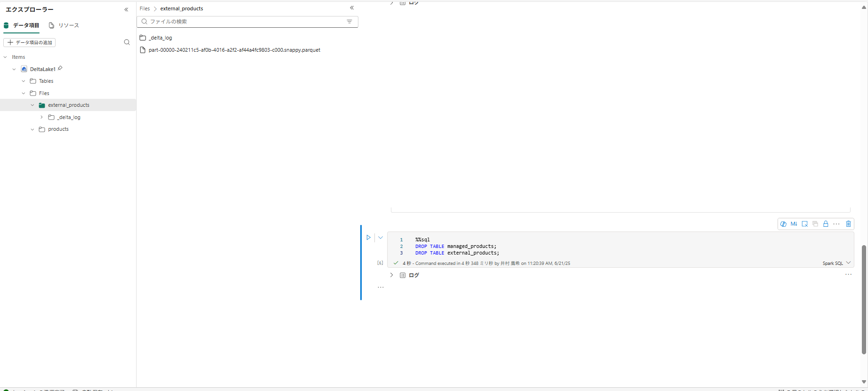Select the DeltaLake1 lakehouse item
This screenshot has height=391, width=868.
43,69
